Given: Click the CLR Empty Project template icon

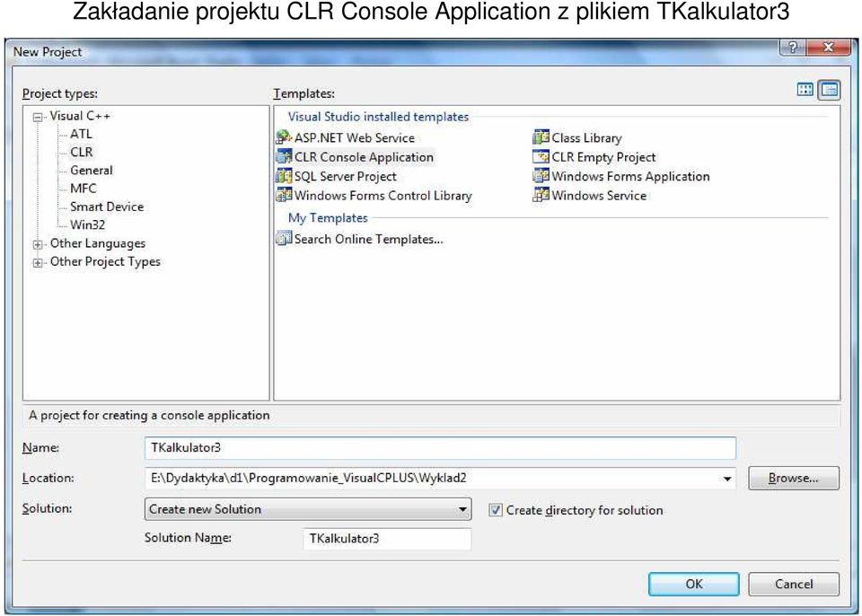Looking at the screenshot, I should pyautogui.click(x=541, y=157).
